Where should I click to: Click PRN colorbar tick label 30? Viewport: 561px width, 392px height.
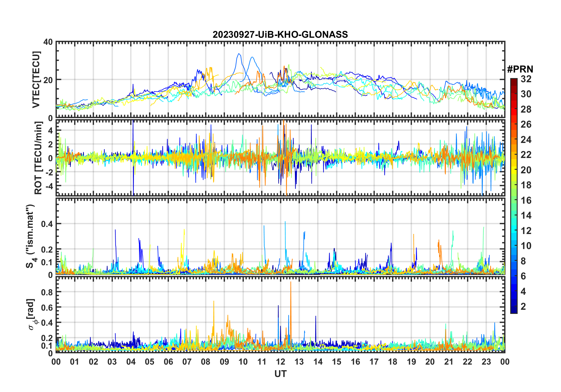(x=526, y=94)
